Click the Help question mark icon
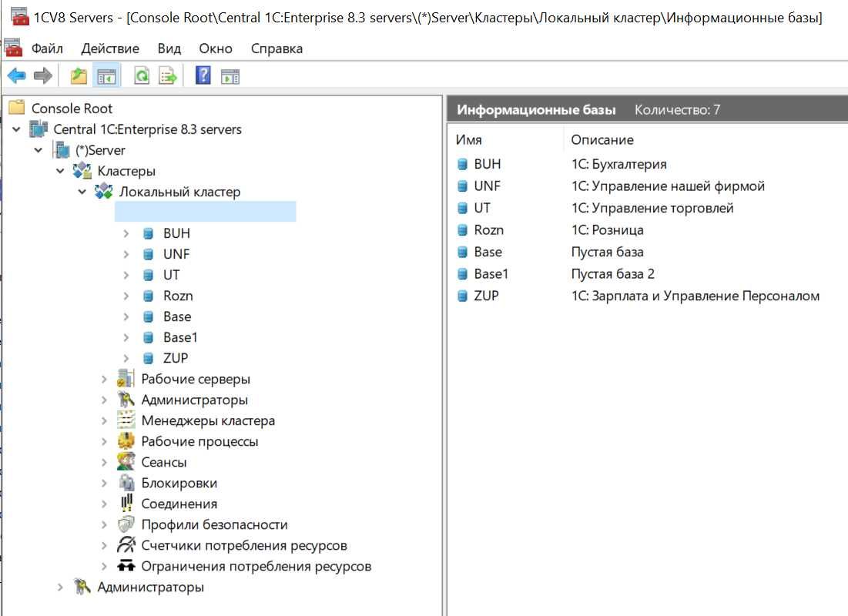This screenshot has width=848, height=616. click(x=203, y=75)
